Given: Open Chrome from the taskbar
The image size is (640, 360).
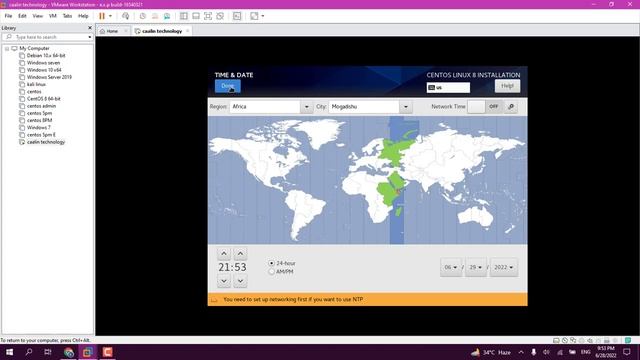Looking at the screenshot, I should 69,352.
